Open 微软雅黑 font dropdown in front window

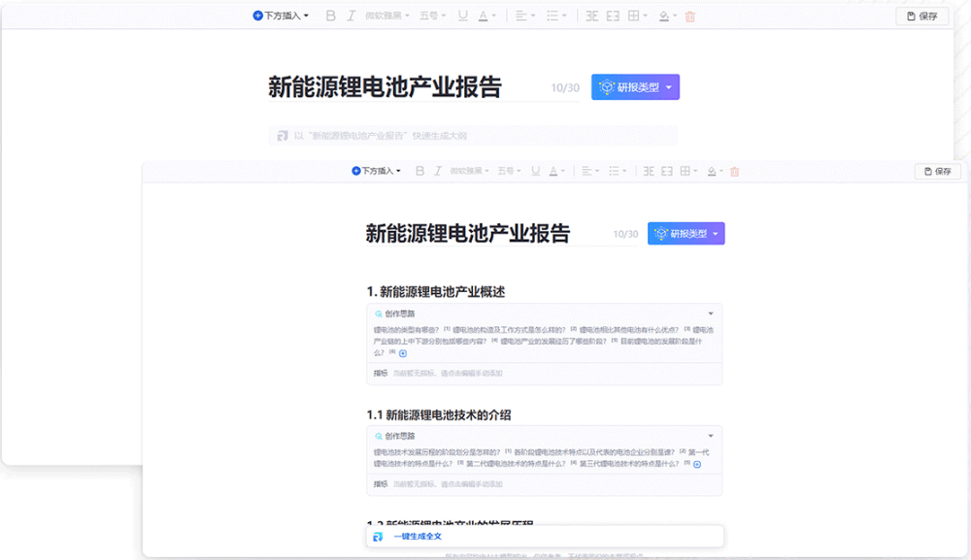[x=469, y=171]
